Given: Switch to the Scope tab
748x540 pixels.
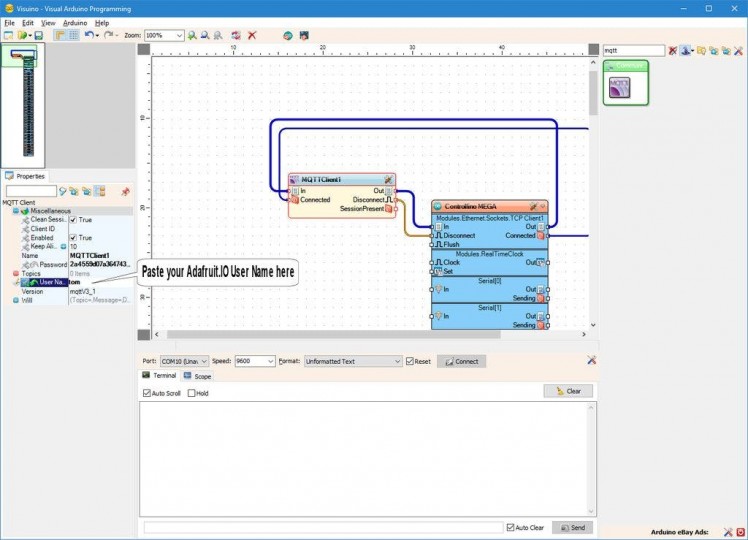Looking at the screenshot, I should [x=197, y=376].
